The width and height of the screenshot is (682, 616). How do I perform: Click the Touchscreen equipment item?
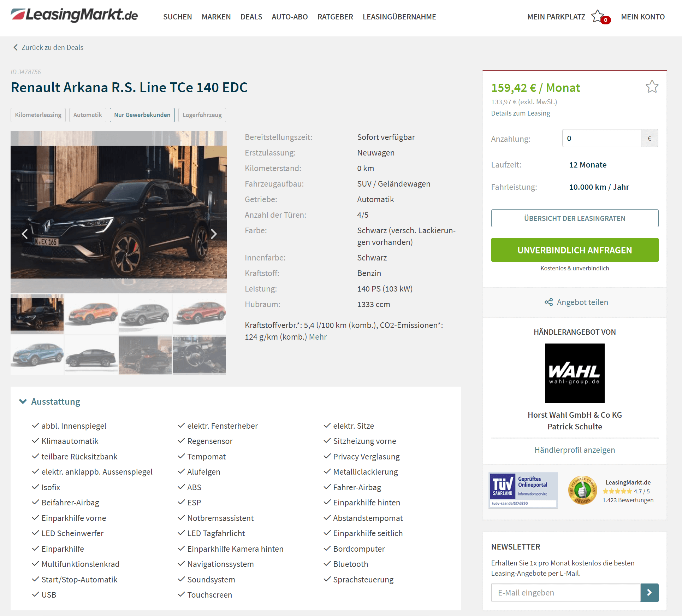pos(209,595)
